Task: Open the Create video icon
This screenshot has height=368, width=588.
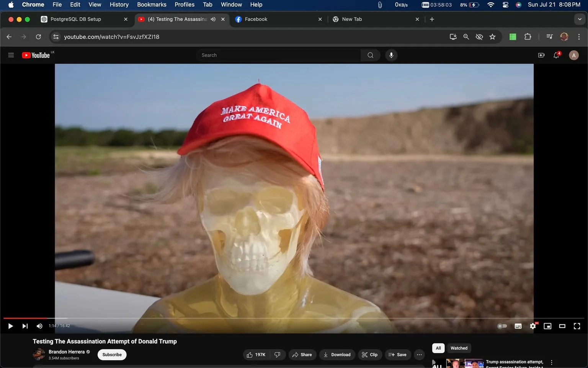Action: pos(541,55)
